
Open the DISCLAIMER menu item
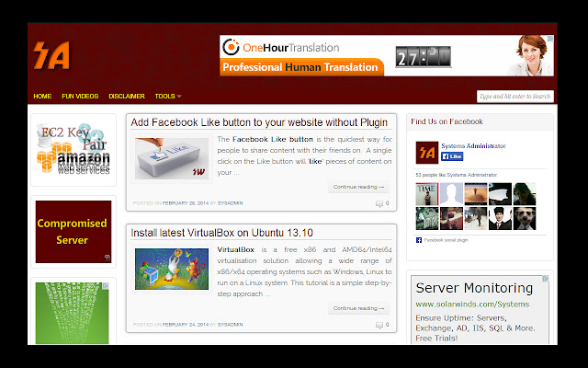pos(127,96)
